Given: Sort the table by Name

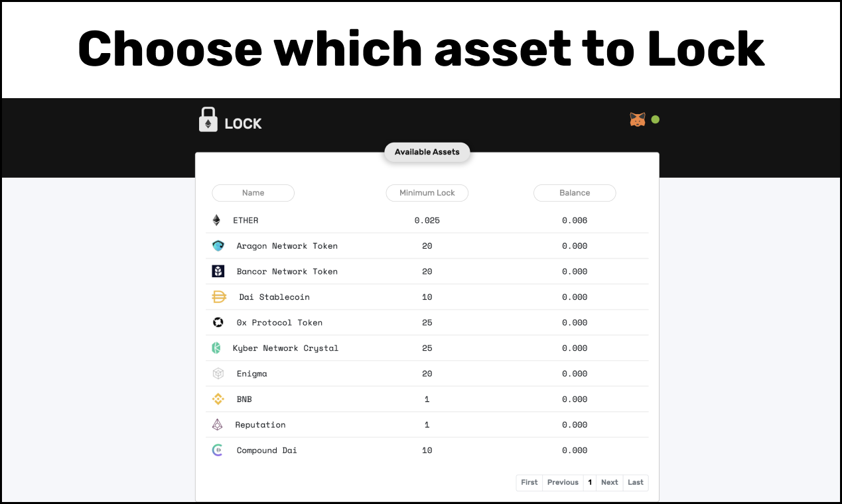Looking at the screenshot, I should (253, 192).
